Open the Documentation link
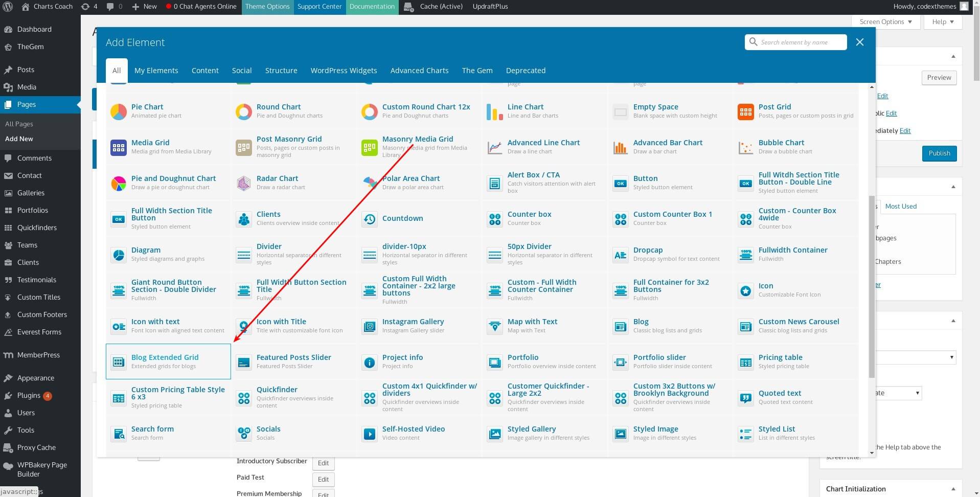 [x=372, y=7]
